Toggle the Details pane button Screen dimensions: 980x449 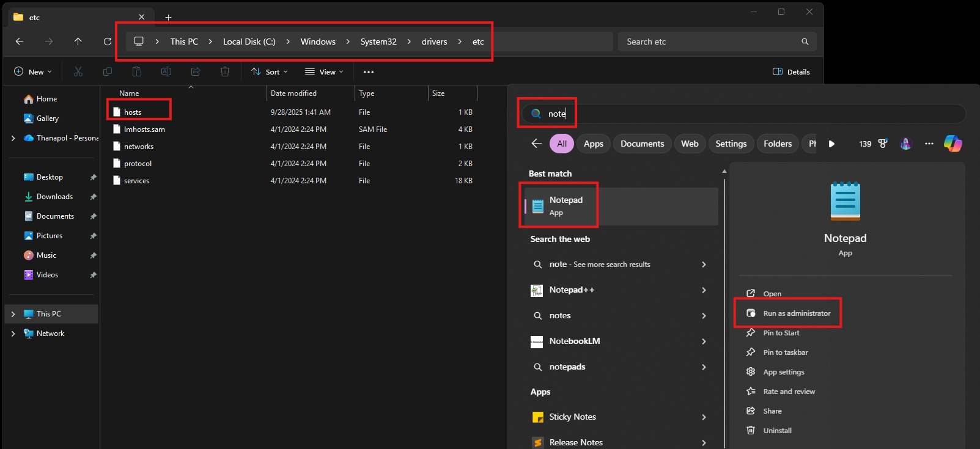[x=791, y=71]
